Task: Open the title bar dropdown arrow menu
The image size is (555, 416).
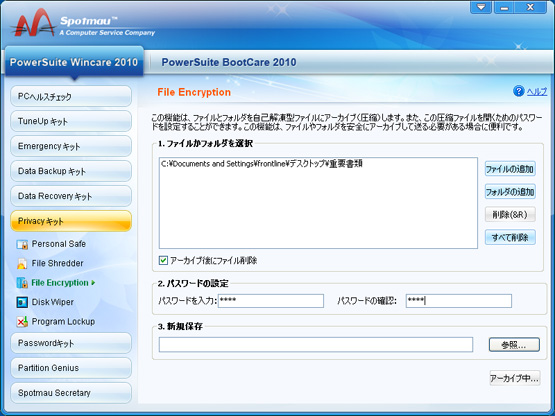Action: [481, 7]
